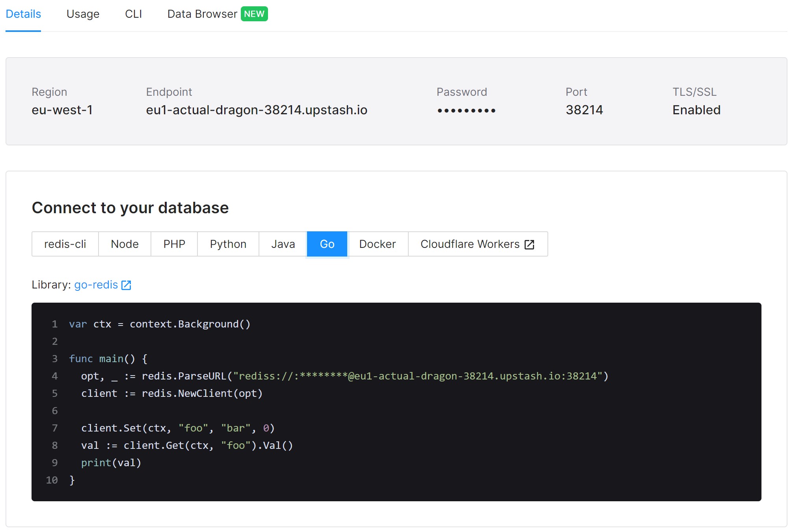
Task: Click the active Go button
Action: 327,244
